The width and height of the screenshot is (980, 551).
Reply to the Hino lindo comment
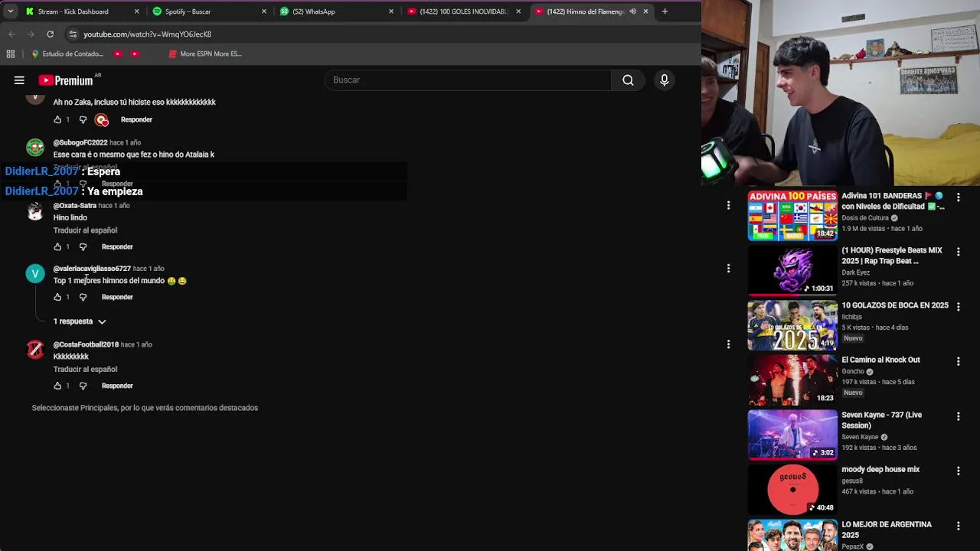click(117, 246)
